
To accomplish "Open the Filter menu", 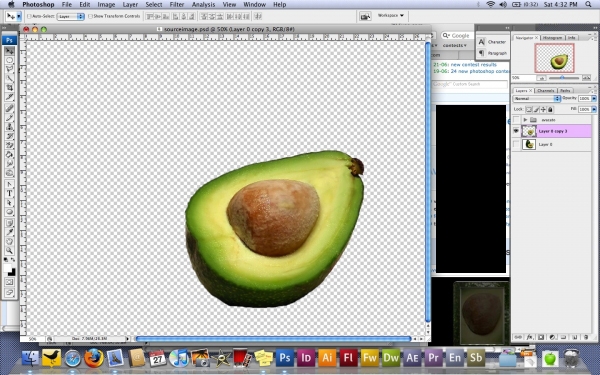I will (177, 5).
